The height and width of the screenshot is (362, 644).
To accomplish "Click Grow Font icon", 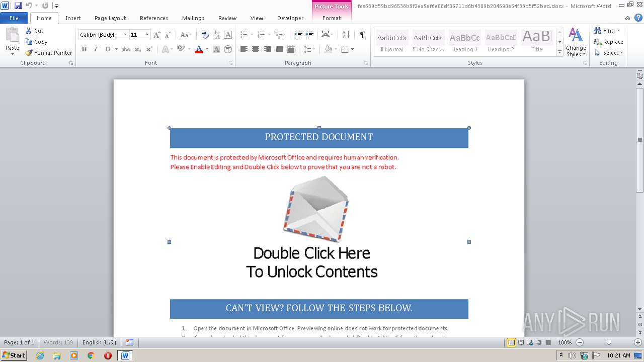I will click(157, 35).
